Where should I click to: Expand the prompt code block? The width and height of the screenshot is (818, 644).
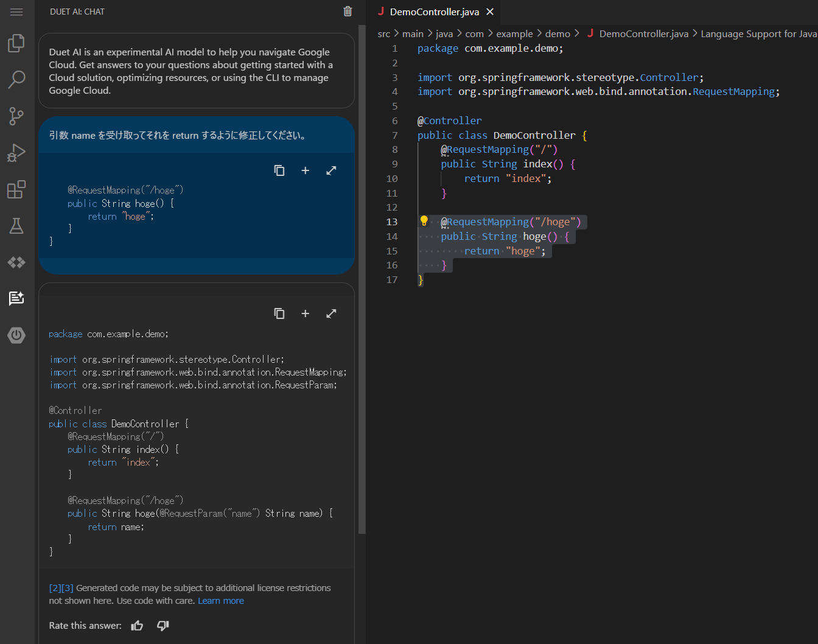pos(331,170)
